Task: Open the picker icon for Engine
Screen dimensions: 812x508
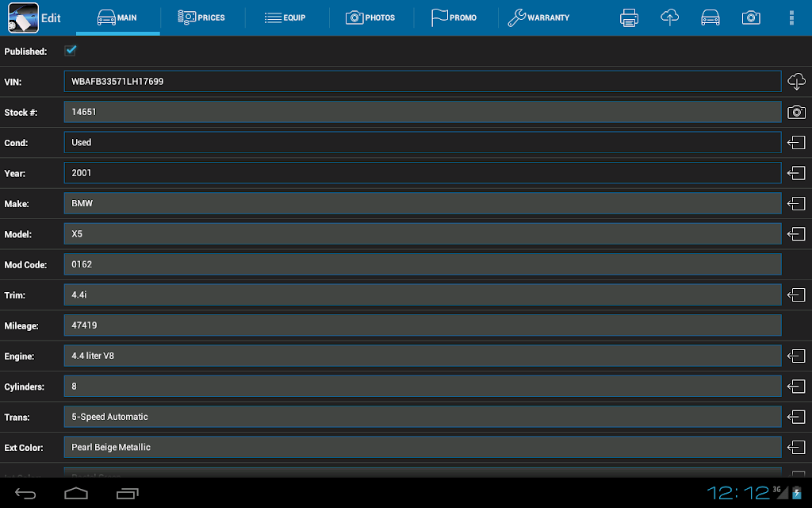Action: click(796, 356)
